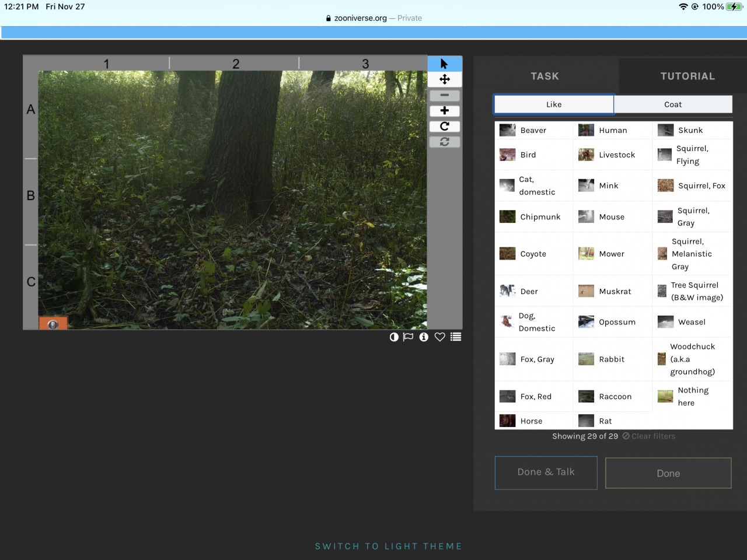Choose Horse in the species grid

(534, 421)
